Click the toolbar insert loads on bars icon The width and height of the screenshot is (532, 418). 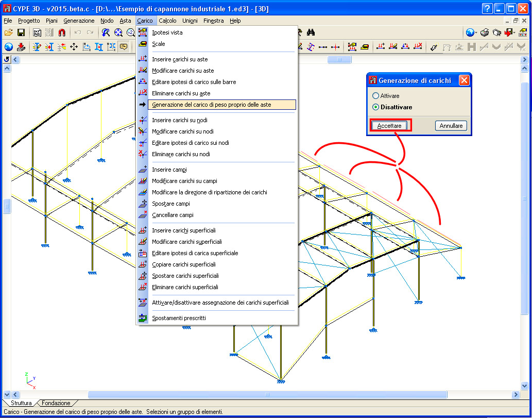(x=381, y=47)
